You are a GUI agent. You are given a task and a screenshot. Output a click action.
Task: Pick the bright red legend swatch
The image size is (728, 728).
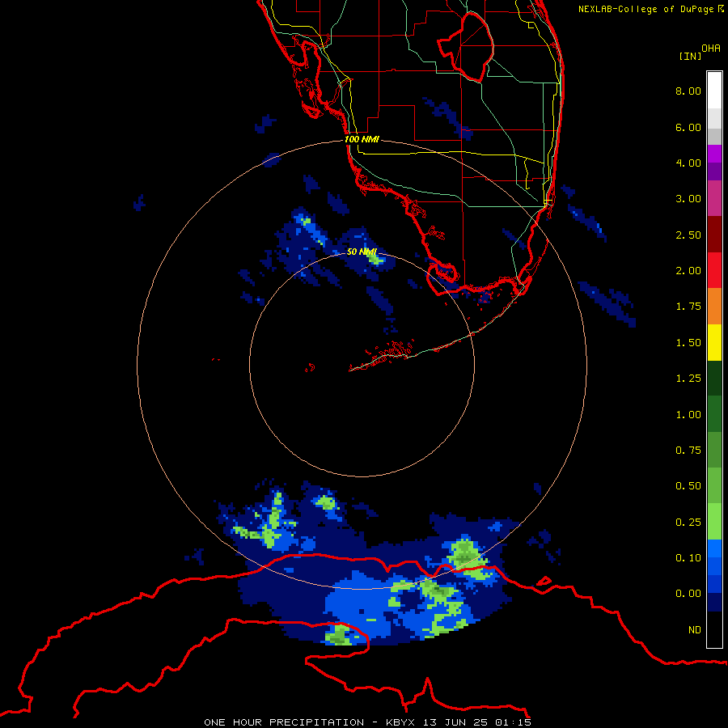pos(714,270)
